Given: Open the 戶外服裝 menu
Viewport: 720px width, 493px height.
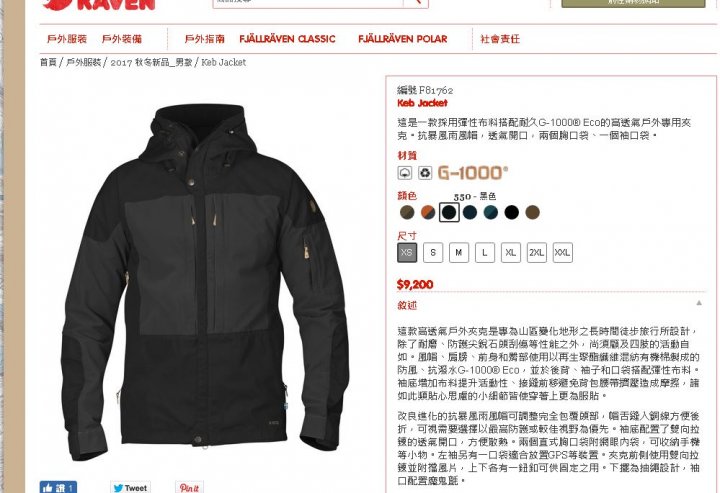Looking at the screenshot, I should point(67,39).
